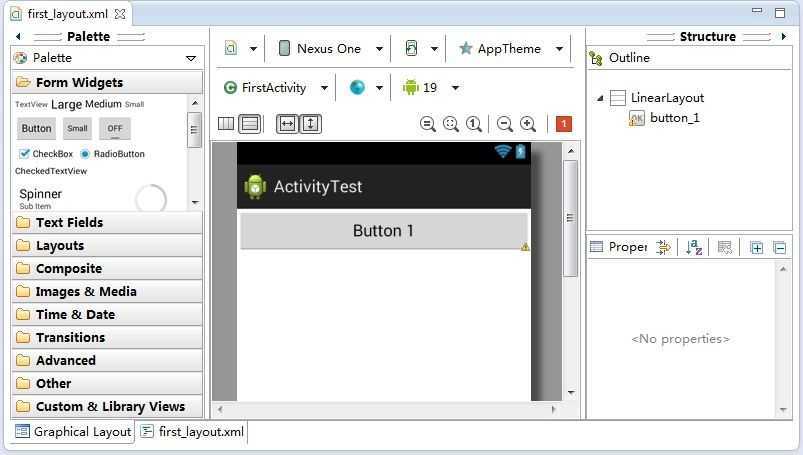803x455 pixels.
Task: Toggle fill width layout icon
Action: tap(287, 123)
